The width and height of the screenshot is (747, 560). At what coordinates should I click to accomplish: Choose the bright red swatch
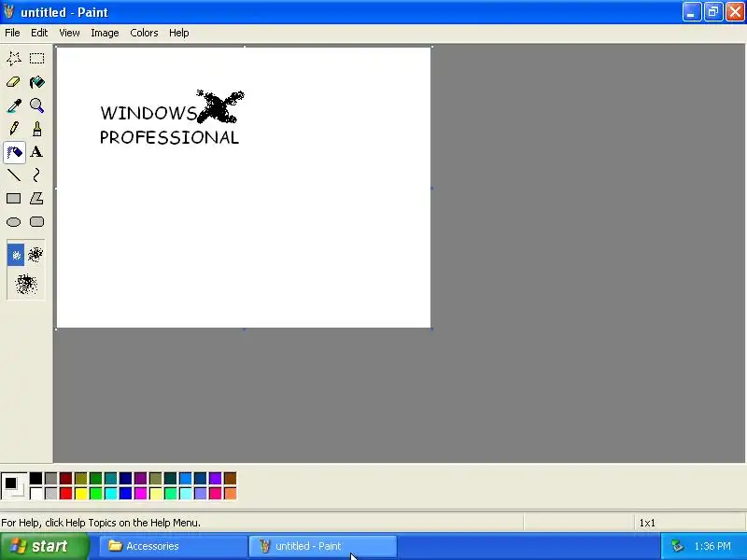point(65,493)
